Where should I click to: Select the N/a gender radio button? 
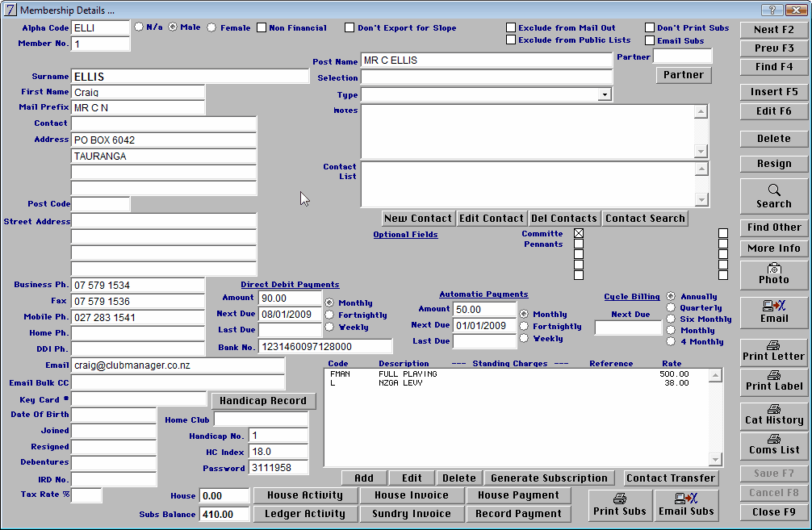click(x=139, y=27)
